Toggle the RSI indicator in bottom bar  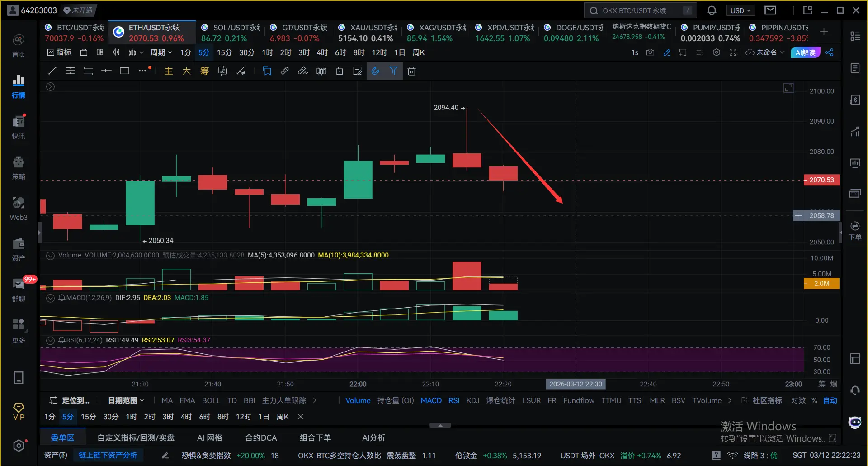click(454, 400)
